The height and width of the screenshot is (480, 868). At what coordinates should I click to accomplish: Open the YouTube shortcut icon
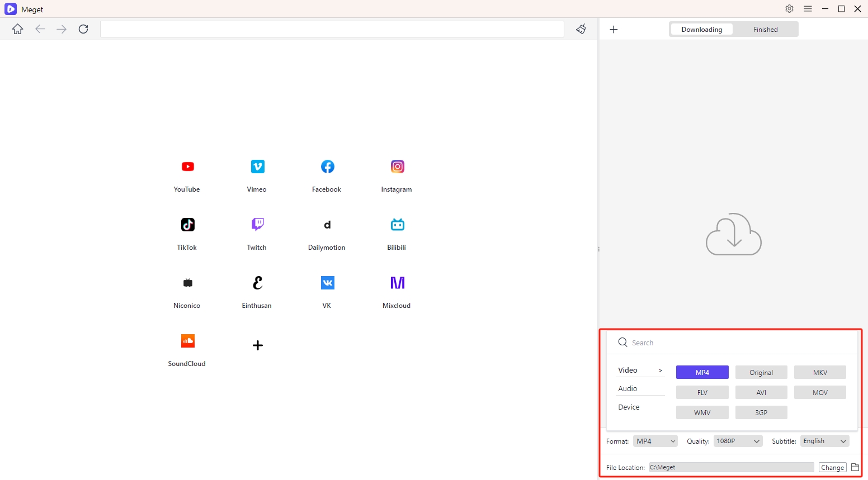click(188, 167)
